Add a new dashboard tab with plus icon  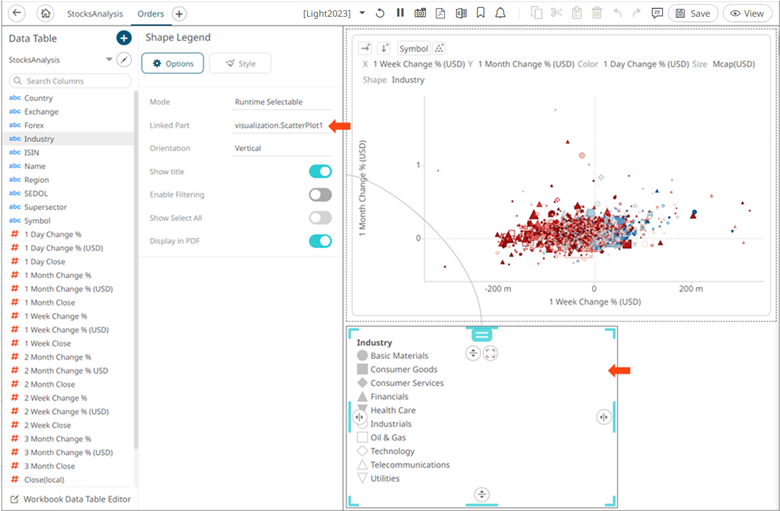pyautogui.click(x=179, y=14)
